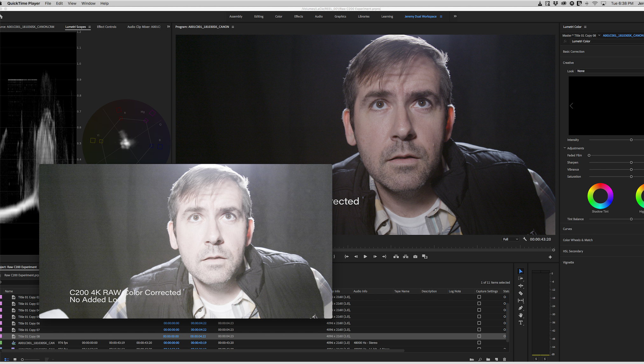Switch to Editing workspace

click(x=259, y=17)
